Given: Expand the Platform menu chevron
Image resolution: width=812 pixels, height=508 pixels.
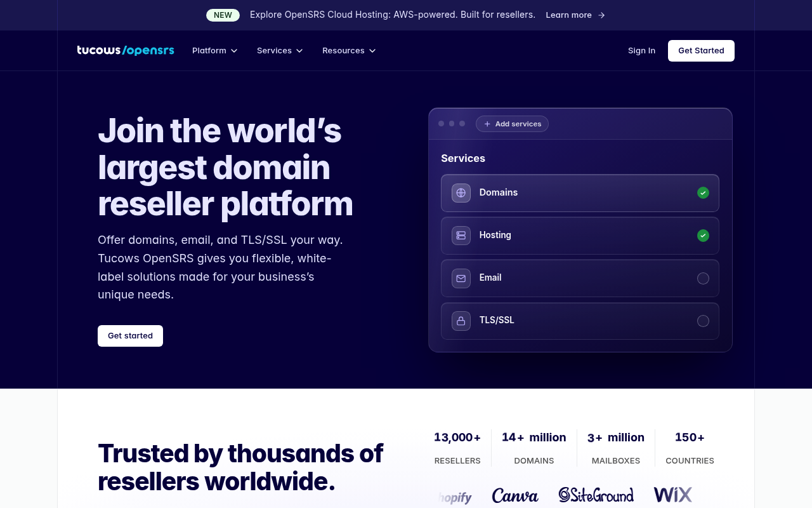Looking at the screenshot, I should click(234, 51).
